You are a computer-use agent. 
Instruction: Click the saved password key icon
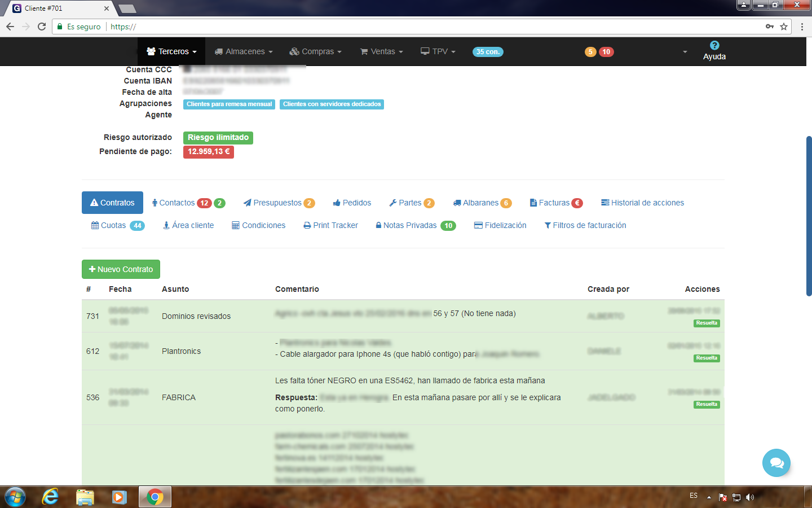(x=769, y=27)
